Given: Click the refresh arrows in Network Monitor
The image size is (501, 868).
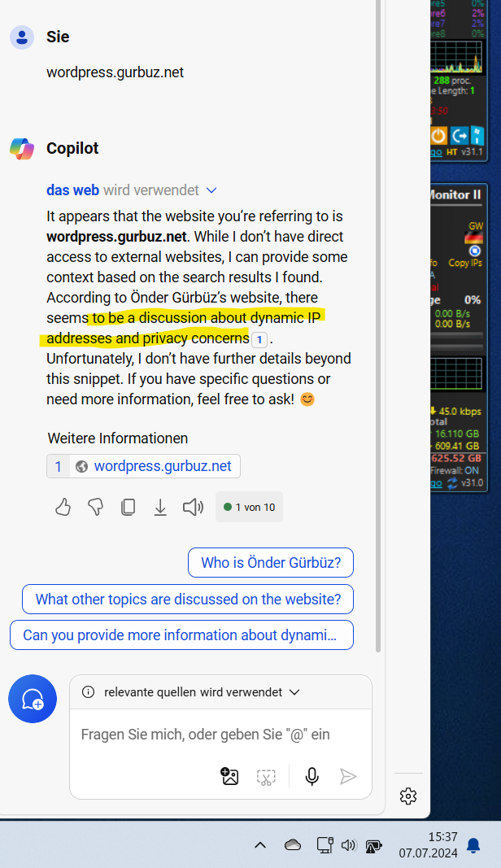Looking at the screenshot, I should click(x=452, y=483).
